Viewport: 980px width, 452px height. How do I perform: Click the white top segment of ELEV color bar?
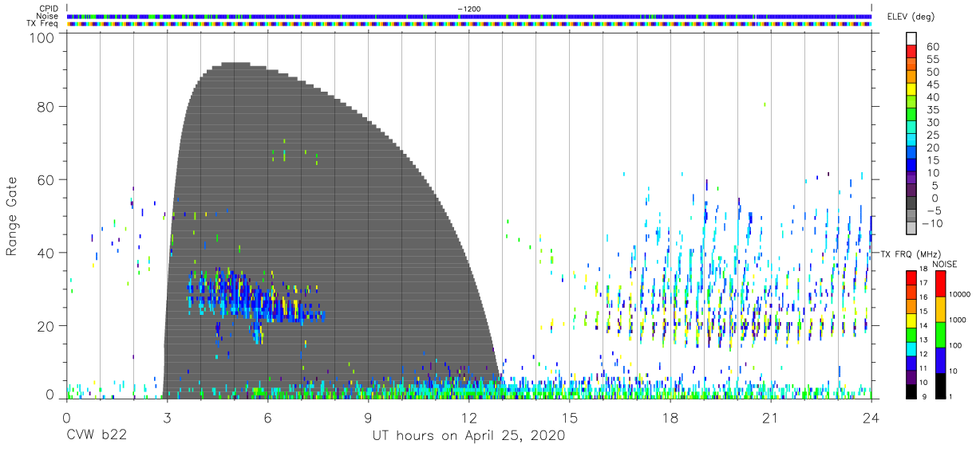click(x=912, y=39)
